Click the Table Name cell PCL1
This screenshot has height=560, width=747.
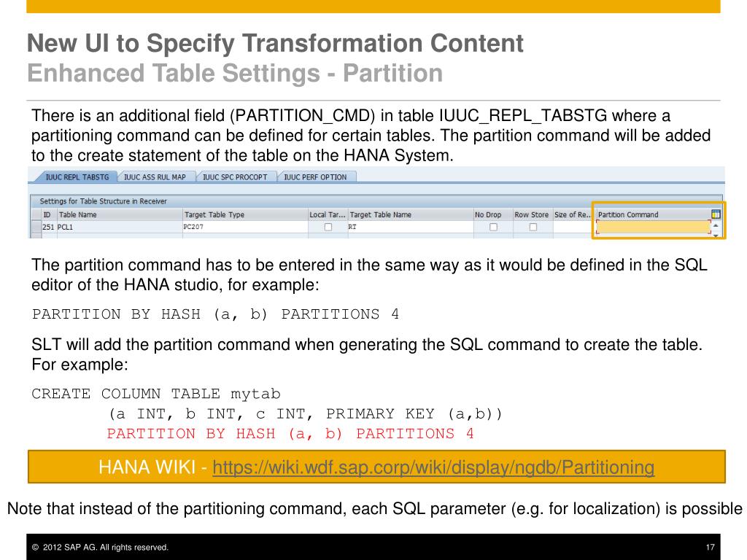tap(120, 227)
